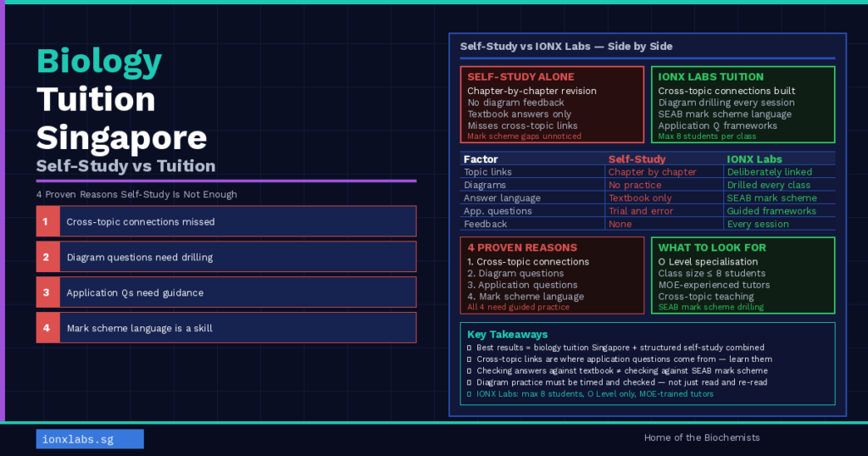Click the 'IONX LABS TUITION' card heading

(x=710, y=77)
